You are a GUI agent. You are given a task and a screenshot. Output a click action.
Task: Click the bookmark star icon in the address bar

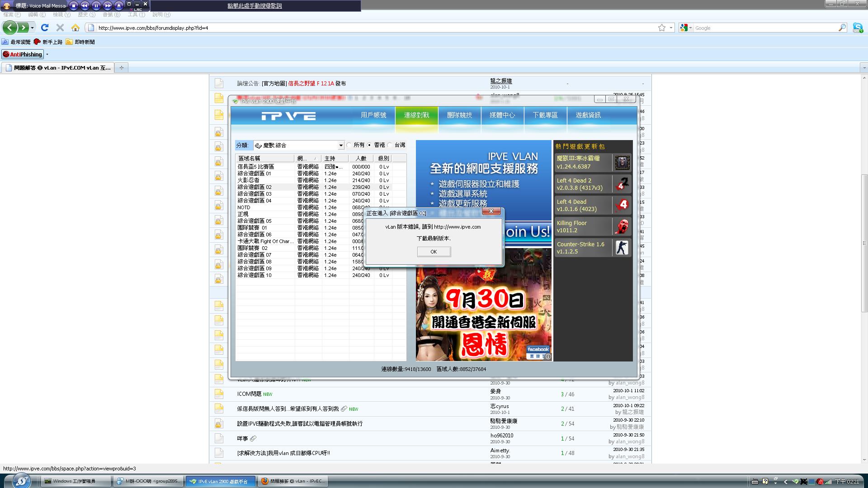pyautogui.click(x=662, y=28)
